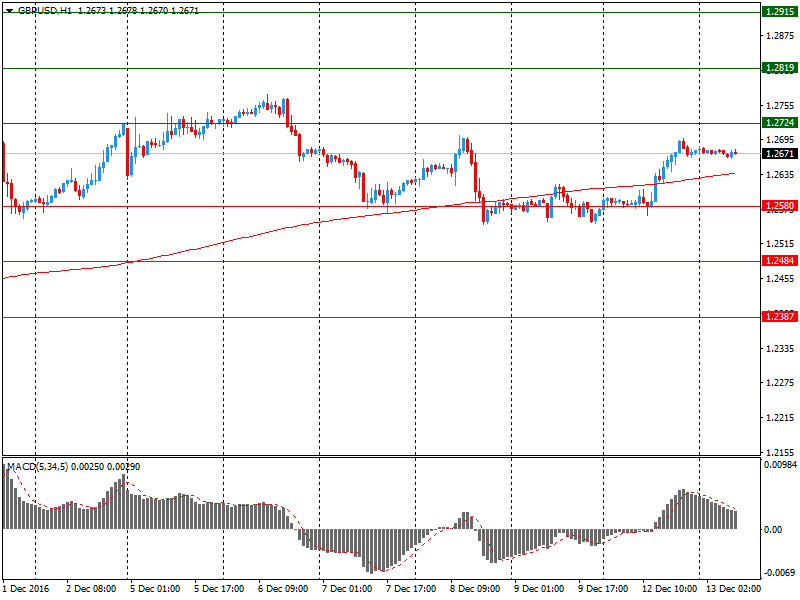Click the 2 Dec 08:00 time axis label
This screenshot has height=600, width=800.
[x=91, y=589]
